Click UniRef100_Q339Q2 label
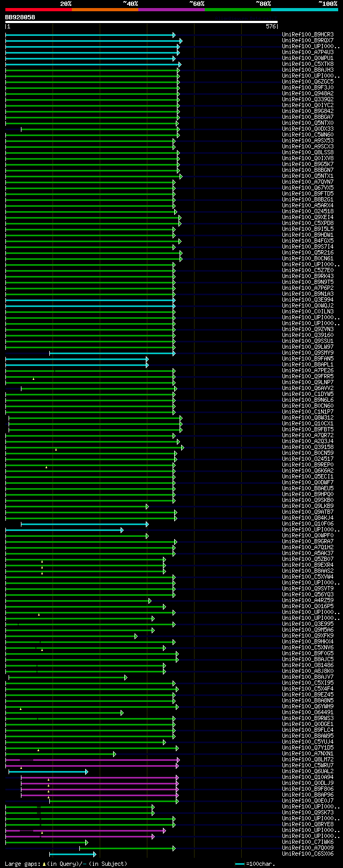Screen dimensions: 343x868 [x=308, y=100]
